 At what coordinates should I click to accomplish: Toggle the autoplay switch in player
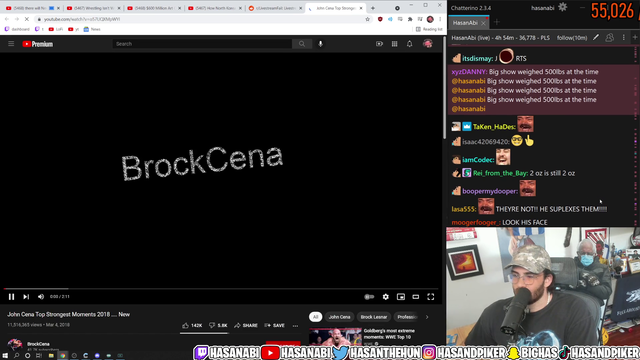coord(369,297)
